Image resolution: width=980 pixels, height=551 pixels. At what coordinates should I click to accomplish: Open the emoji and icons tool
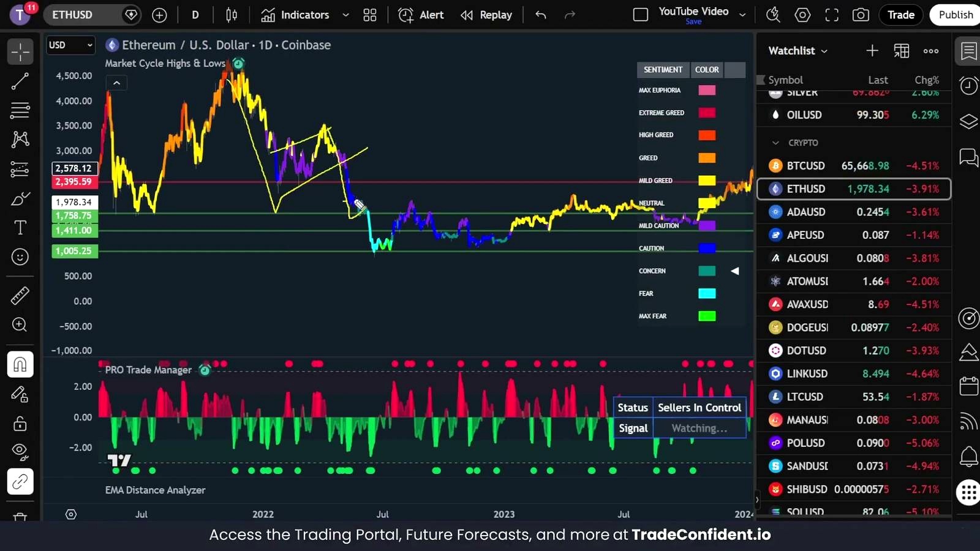tap(20, 257)
